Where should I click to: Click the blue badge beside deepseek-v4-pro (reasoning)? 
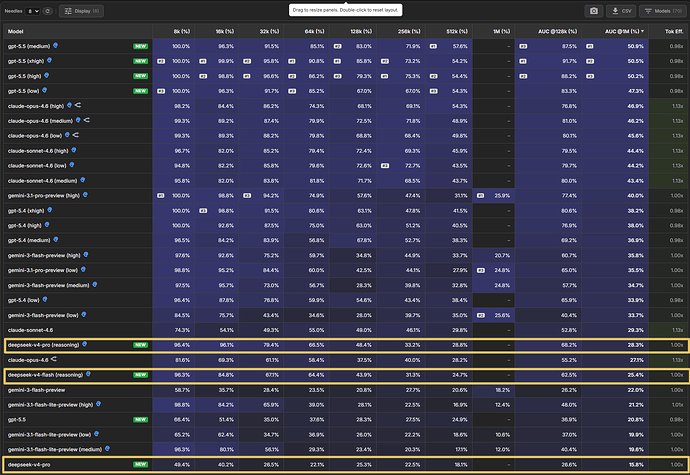(x=84, y=344)
